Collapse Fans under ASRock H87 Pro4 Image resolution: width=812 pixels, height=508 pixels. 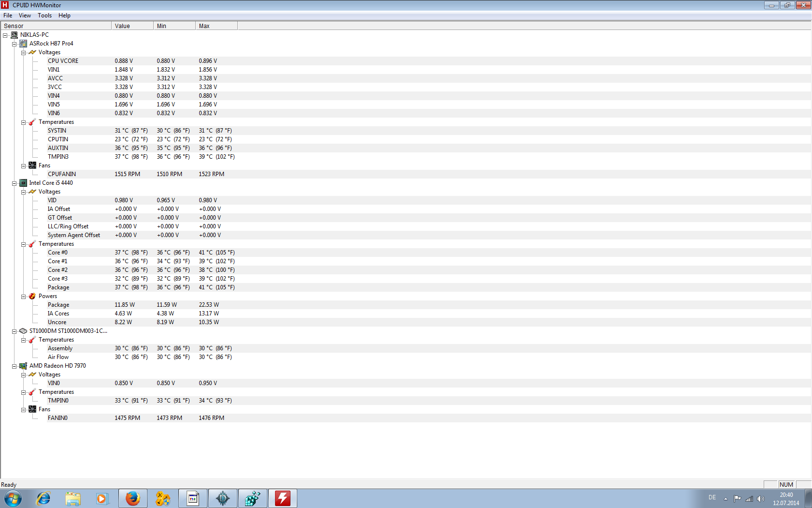(23, 166)
